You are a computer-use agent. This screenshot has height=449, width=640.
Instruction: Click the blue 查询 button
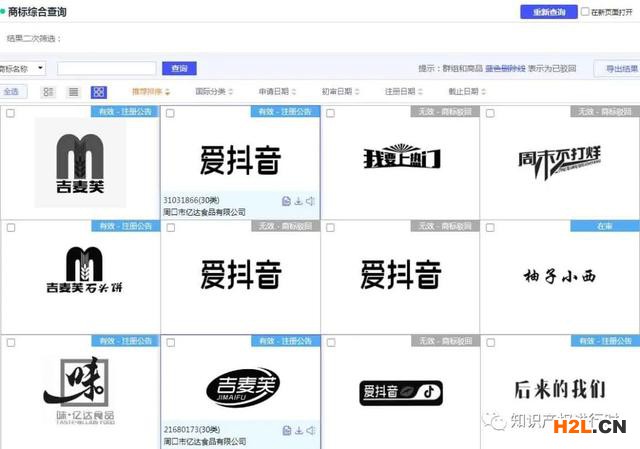[179, 69]
